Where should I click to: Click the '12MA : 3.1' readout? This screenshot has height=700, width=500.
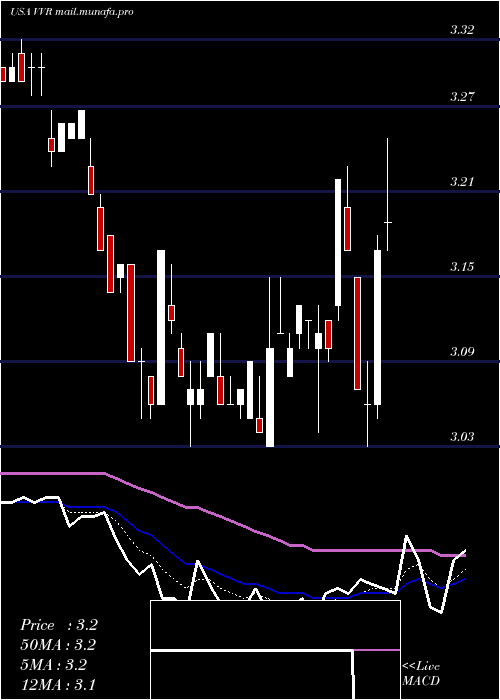pyautogui.click(x=58, y=684)
